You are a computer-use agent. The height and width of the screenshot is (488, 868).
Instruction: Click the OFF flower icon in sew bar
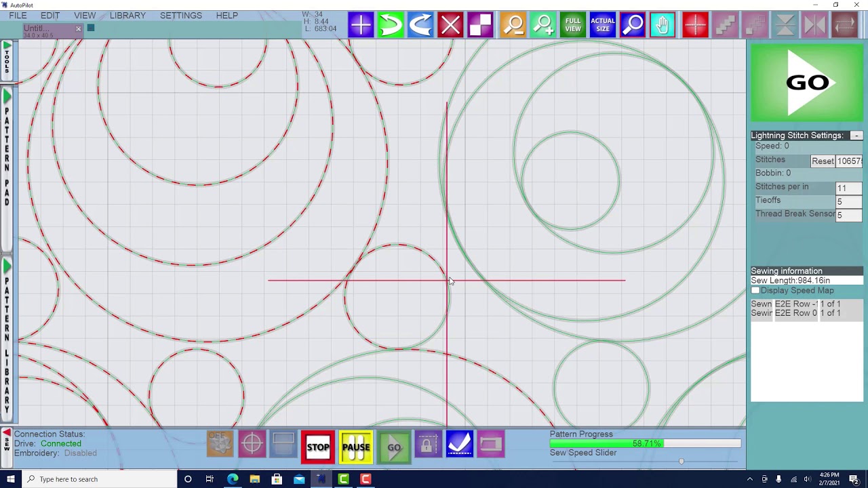point(220,444)
